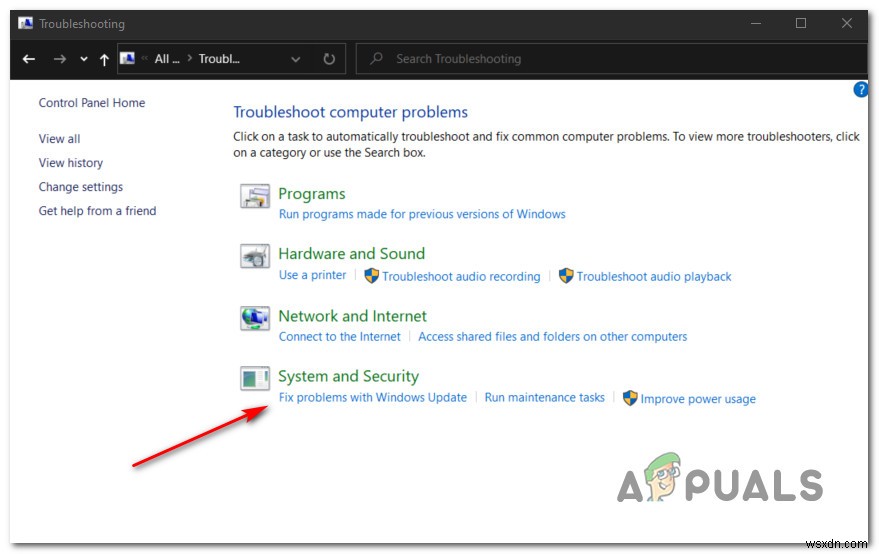This screenshot has width=879, height=554.
Task: Open View history link
Action: click(71, 163)
